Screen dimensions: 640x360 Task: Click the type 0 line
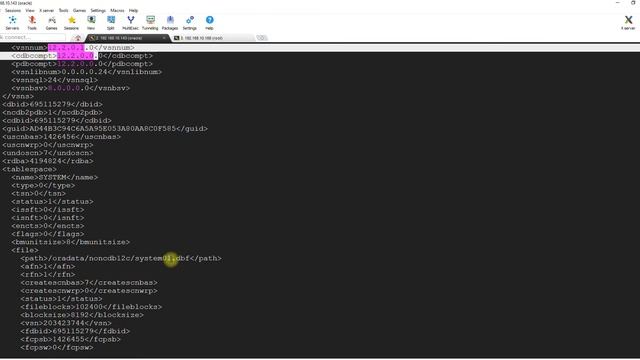click(43, 185)
